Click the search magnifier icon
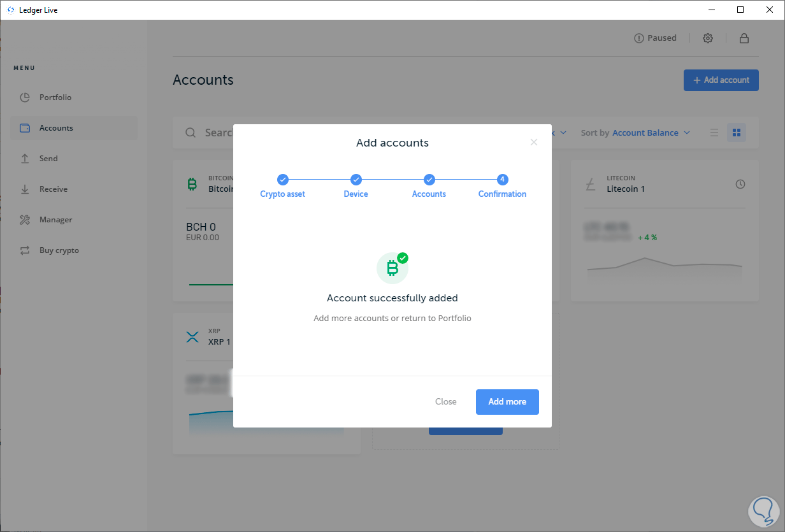The image size is (785, 532). [x=191, y=133]
